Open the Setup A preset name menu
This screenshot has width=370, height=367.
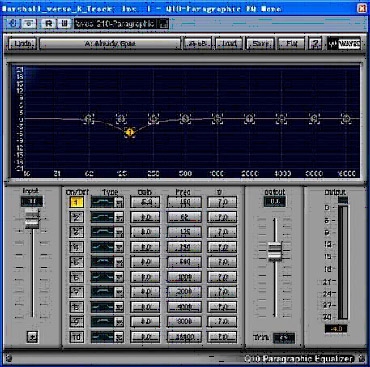(110, 43)
